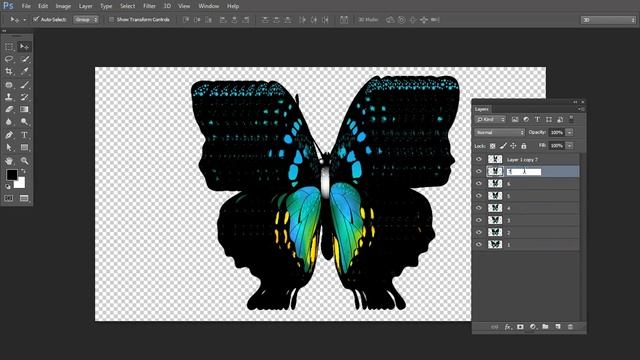Open the Layer menu
This screenshot has height=360, width=640.
tap(85, 6)
